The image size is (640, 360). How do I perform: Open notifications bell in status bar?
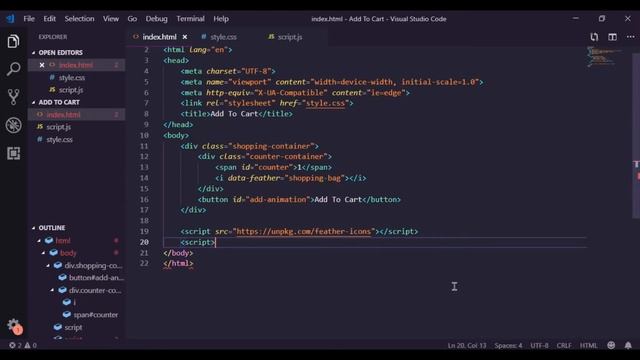pyautogui.click(x=628, y=345)
